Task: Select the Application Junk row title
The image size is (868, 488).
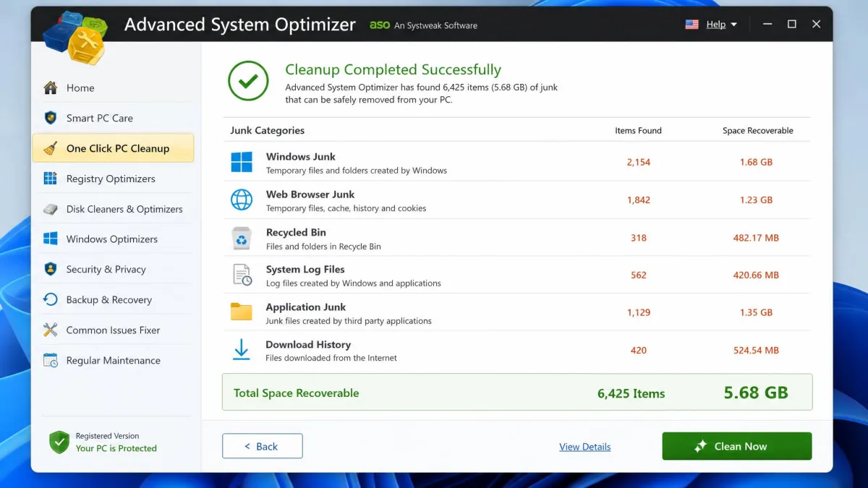Action: tap(306, 307)
